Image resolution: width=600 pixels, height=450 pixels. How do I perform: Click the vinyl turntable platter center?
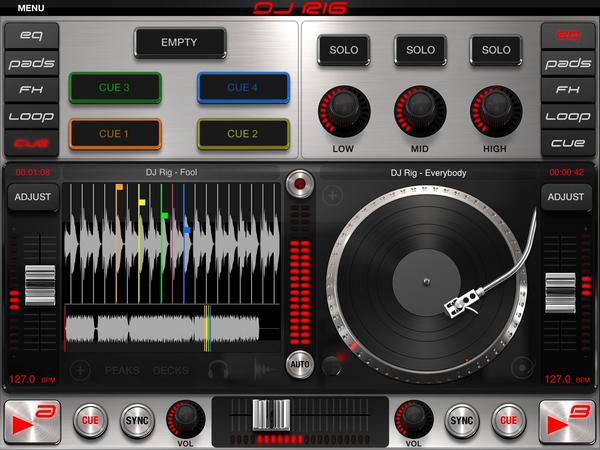(427, 282)
